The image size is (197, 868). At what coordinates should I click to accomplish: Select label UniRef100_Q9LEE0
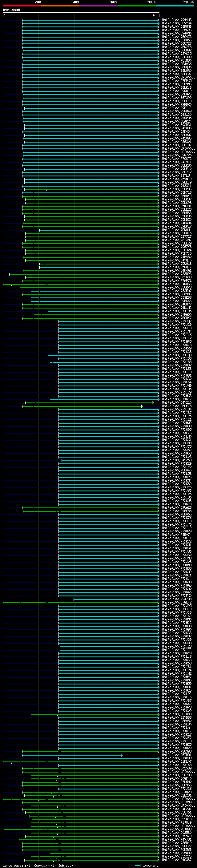pyautogui.click(x=177, y=101)
